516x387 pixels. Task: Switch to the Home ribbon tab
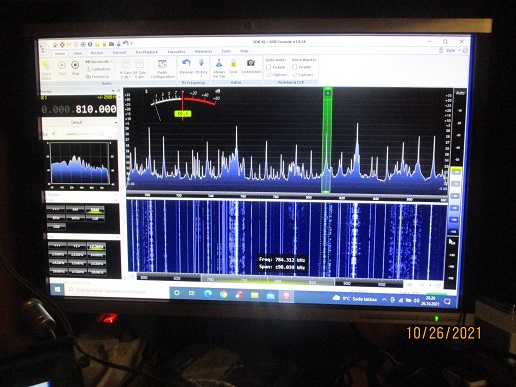[x=60, y=53]
